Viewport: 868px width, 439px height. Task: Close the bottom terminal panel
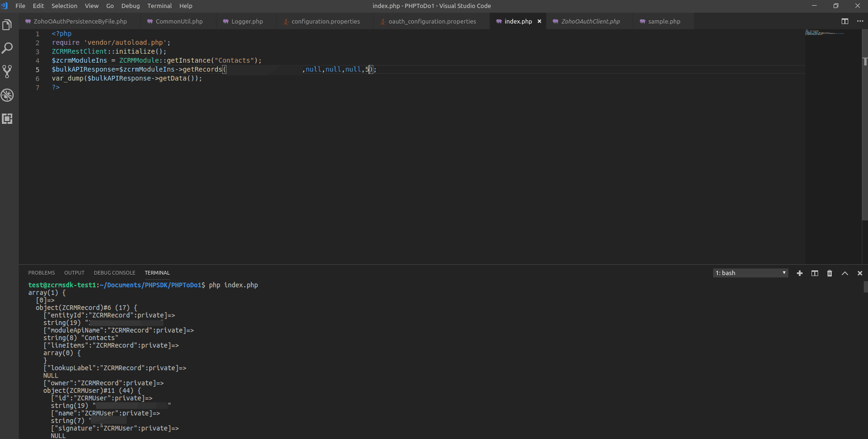[x=860, y=273]
